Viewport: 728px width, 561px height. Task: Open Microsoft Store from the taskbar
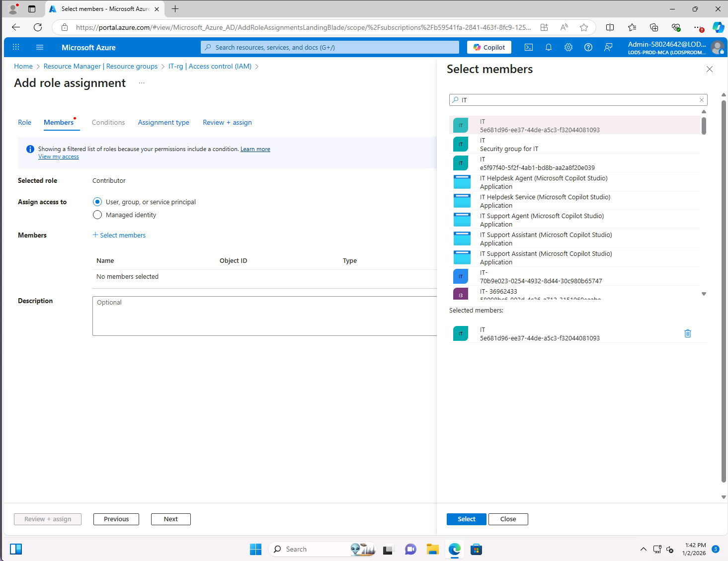coord(477,549)
